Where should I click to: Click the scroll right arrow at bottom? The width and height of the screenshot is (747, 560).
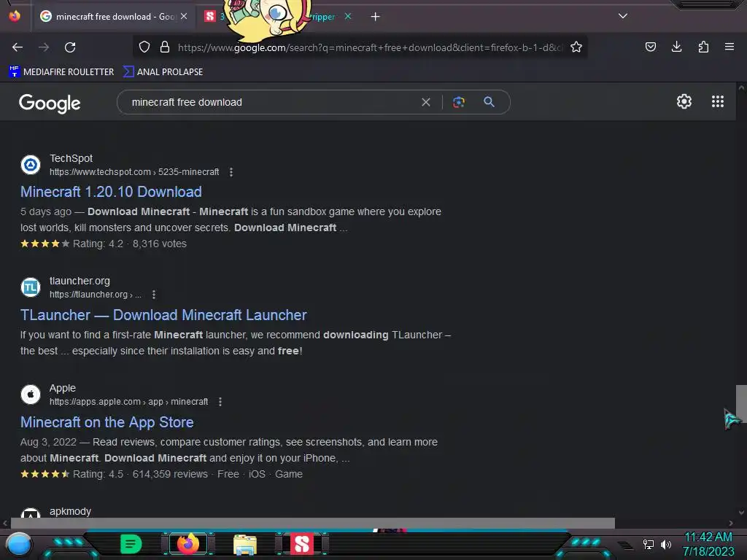click(x=731, y=523)
